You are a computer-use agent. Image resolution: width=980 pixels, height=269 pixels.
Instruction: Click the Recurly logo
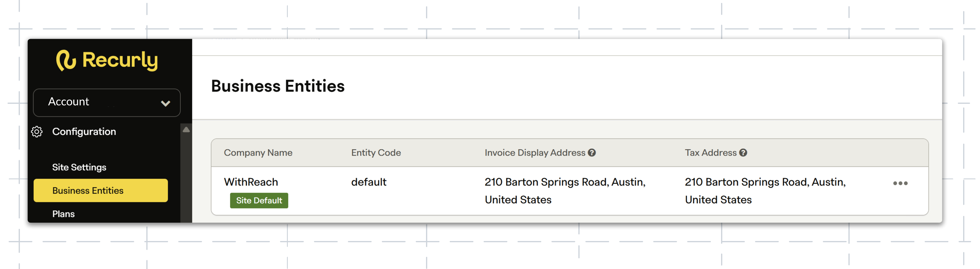(x=107, y=60)
